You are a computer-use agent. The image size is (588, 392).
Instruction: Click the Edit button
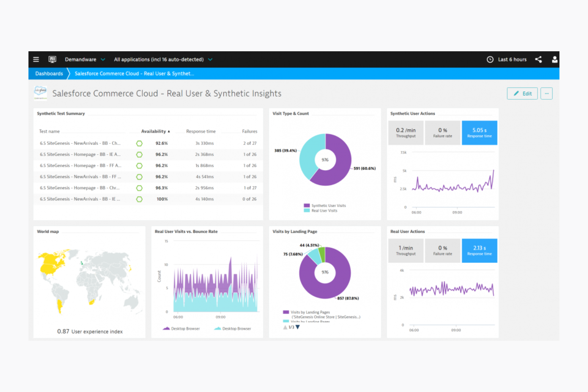tap(522, 93)
